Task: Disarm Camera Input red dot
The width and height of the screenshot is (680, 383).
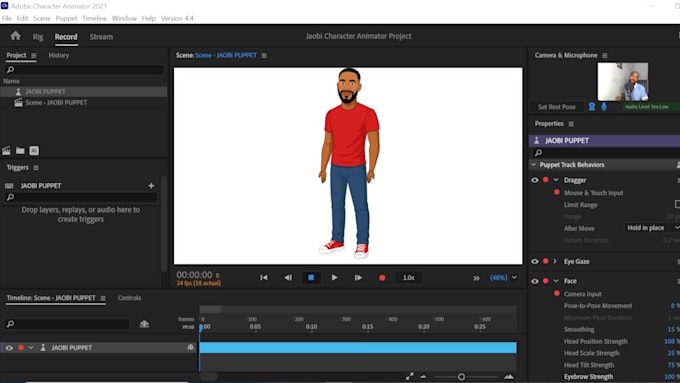Action: (557, 294)
